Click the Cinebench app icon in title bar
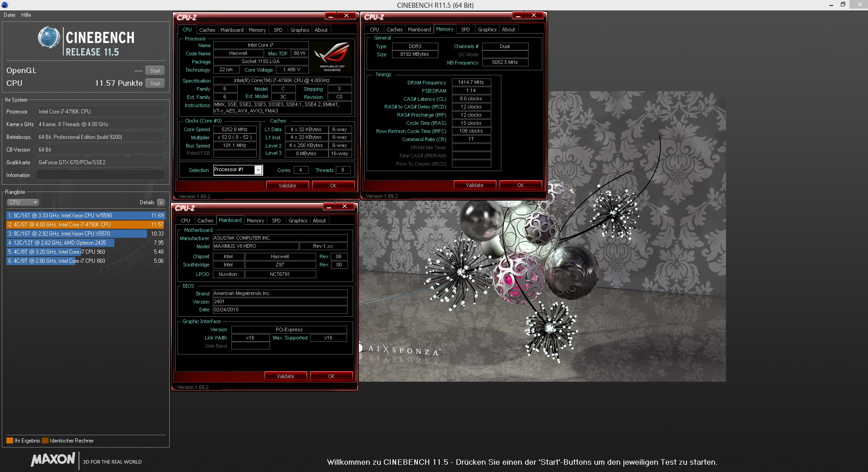Viewport: 868px width, 472px height. tap(5, 5)
